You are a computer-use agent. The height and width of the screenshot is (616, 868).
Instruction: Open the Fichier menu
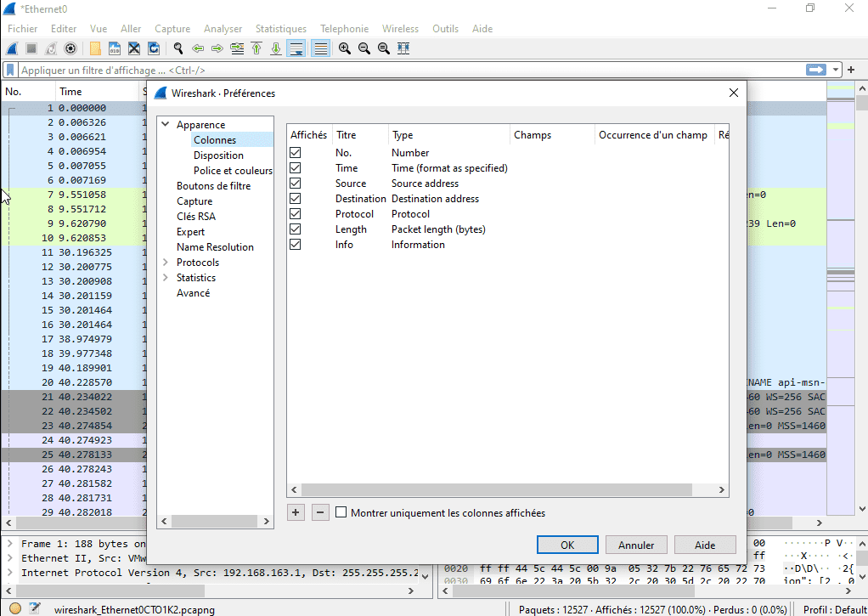(23, 29)
